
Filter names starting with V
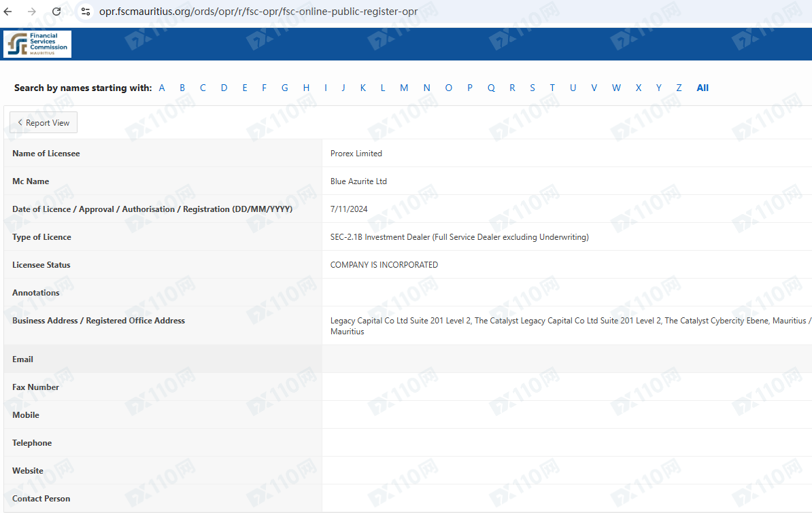[594, 88]
